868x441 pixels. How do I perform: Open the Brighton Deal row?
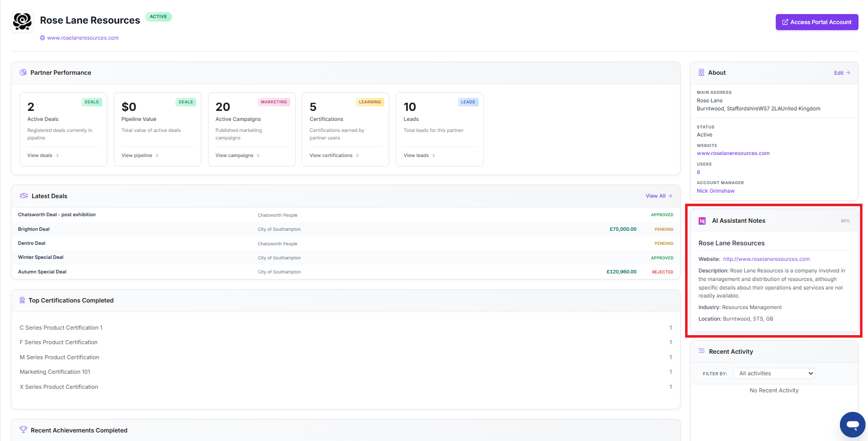[x=34, y=229]
